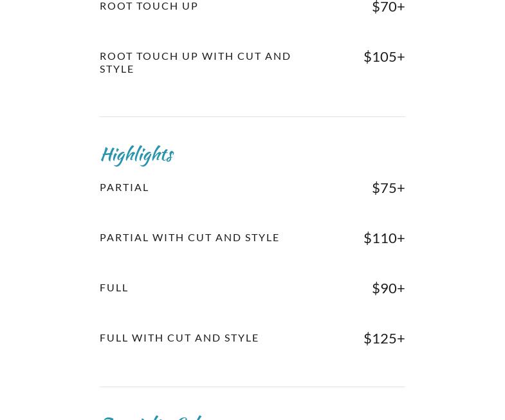The height and width of the screenshot is (420, 505).
Task: Select the FULL highlights service
Action: point(114,288)
